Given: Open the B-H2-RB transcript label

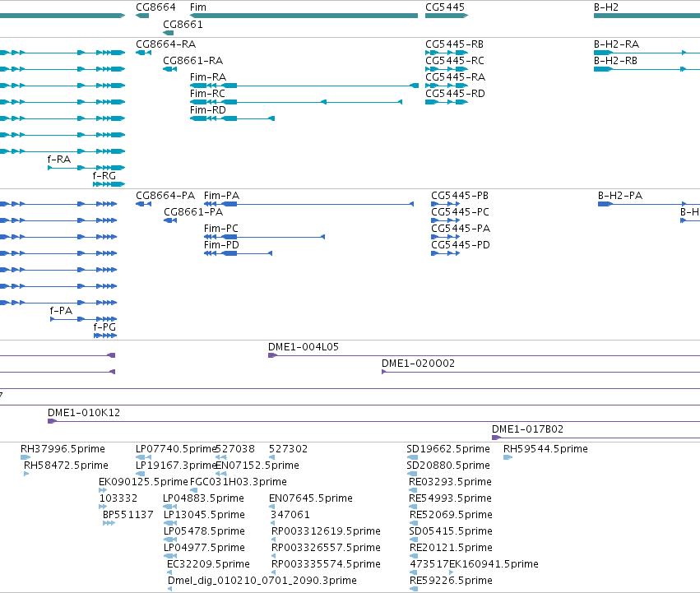Looking at the screenshot, I should pyautogui.click(x=615, y=61).
